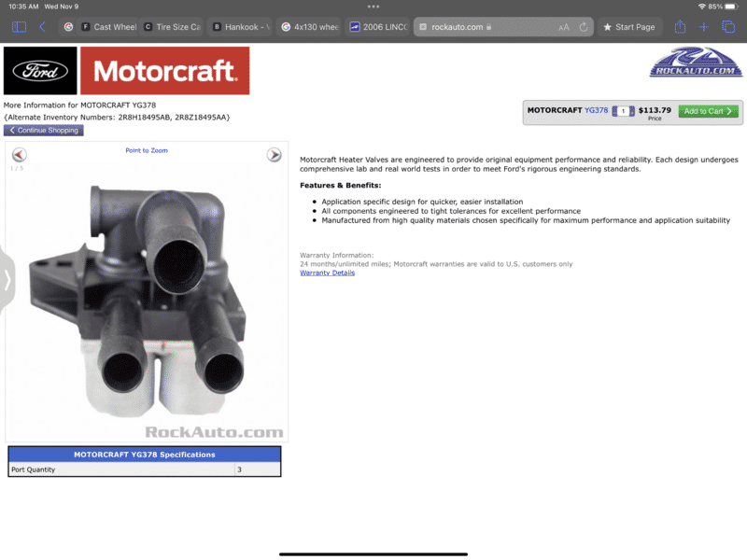Switch to 4x130 whee tab

click(310, 27)
